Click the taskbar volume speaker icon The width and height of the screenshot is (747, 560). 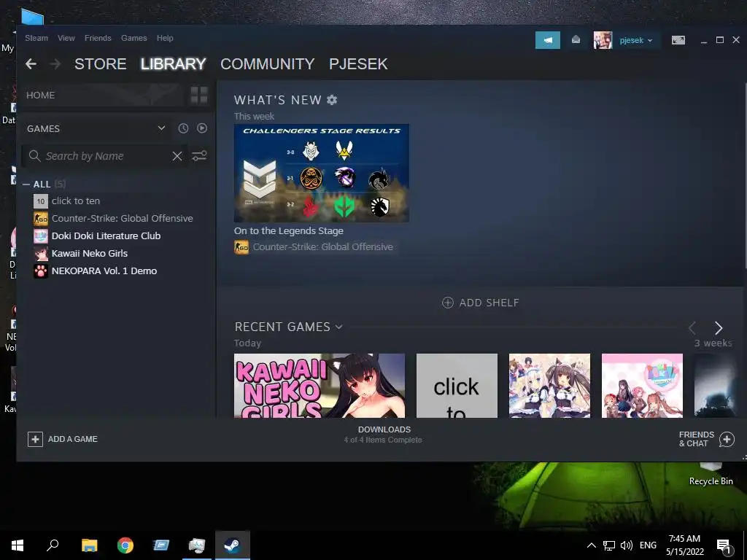click(627, 545)
